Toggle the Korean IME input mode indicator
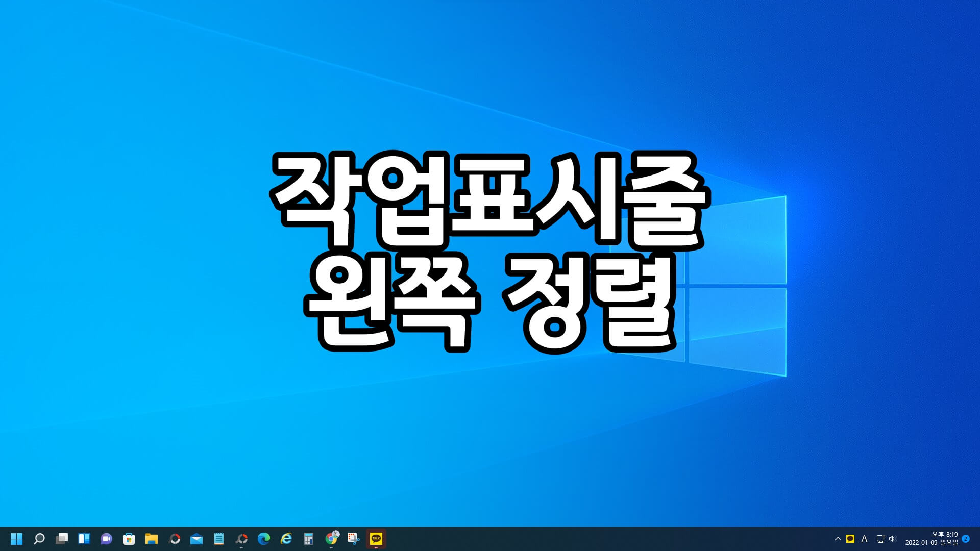 pos(865,539)
